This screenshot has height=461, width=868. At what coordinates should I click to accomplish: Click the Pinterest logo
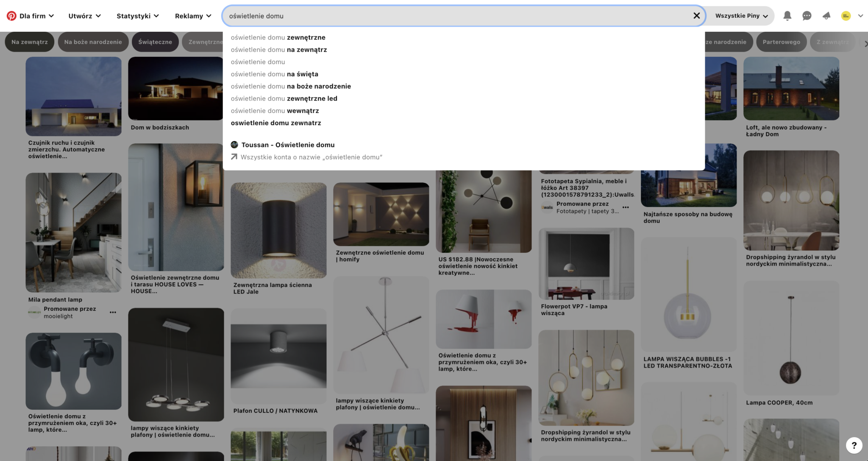(x=11, y=15)
